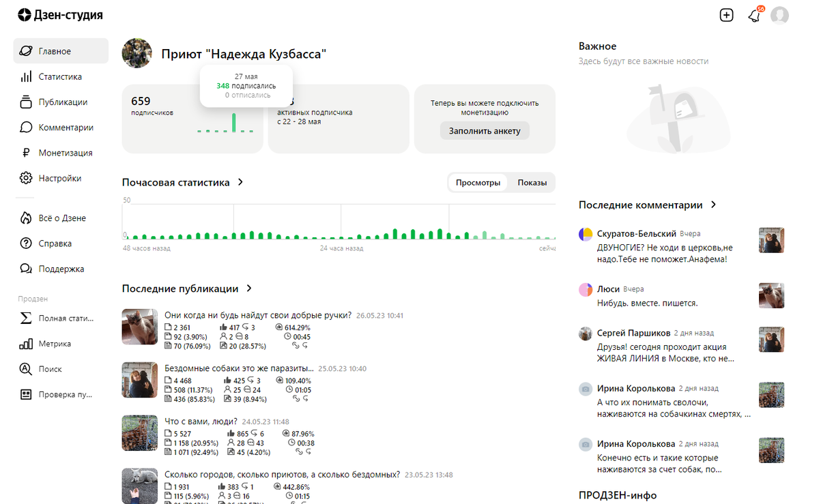The image size is (819, 504).
Task: Click Скуратов-Бельский commenter avatar
Action: pos(586,234)
